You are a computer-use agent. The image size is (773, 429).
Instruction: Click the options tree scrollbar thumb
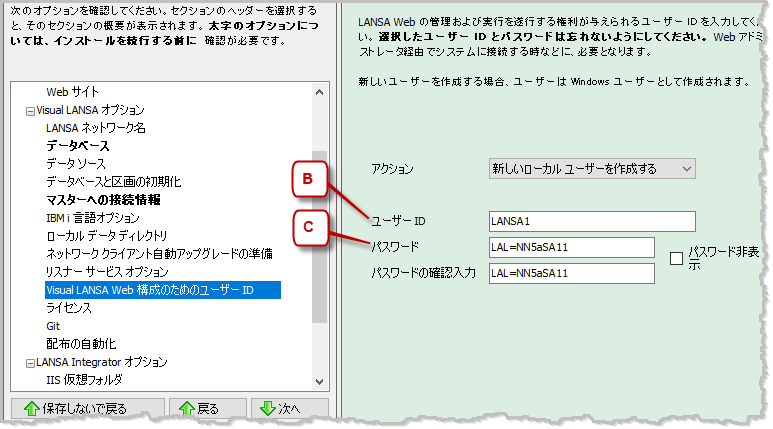tap(319, 237)
